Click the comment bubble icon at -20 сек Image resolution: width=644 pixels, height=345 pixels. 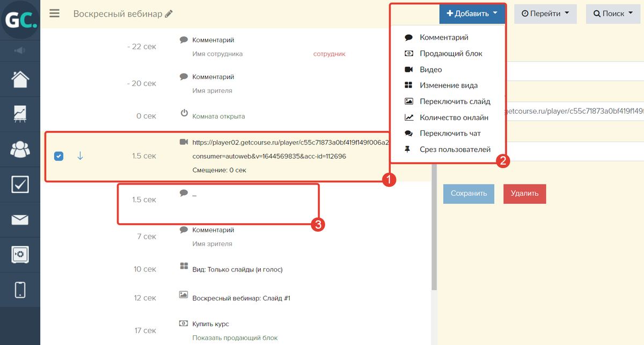pos(184,76)
